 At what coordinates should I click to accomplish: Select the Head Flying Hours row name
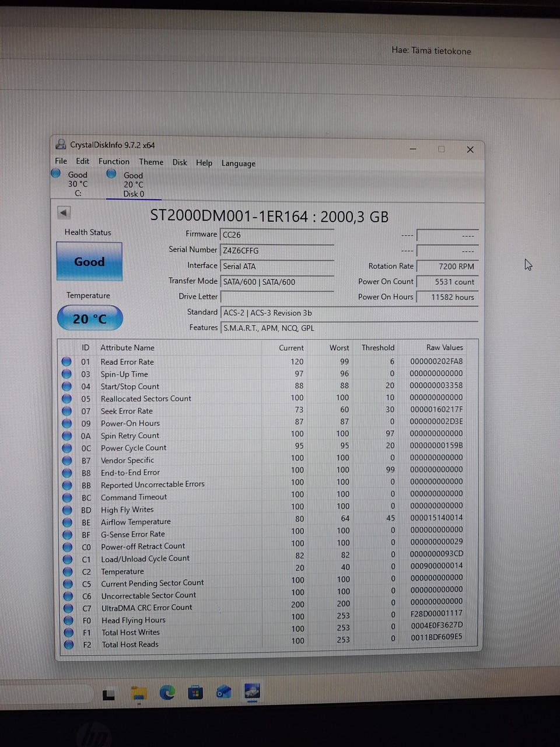[x=134, y=620]
